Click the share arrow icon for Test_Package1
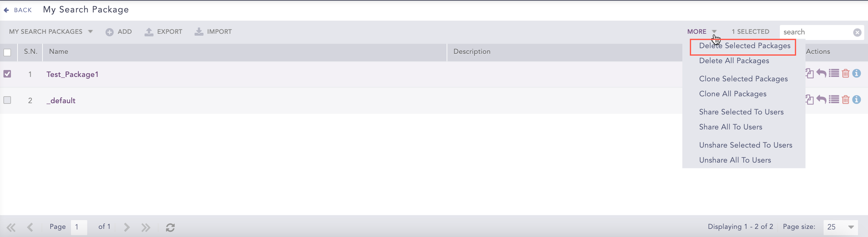Screen dimensions: 868x237 (821, 73)
